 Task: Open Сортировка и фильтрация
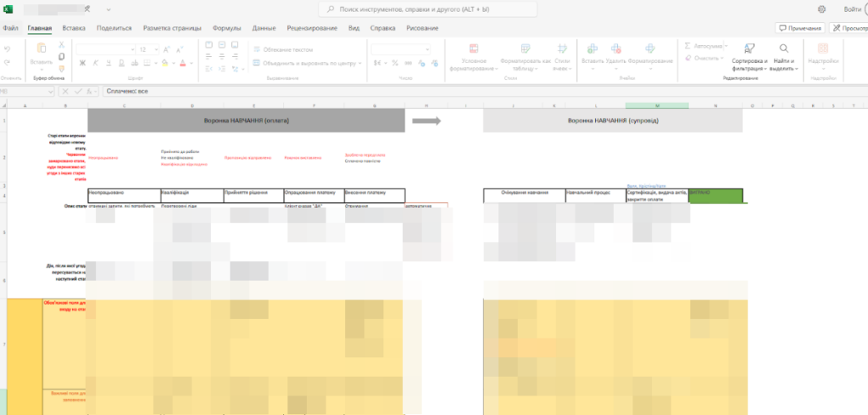749,57
